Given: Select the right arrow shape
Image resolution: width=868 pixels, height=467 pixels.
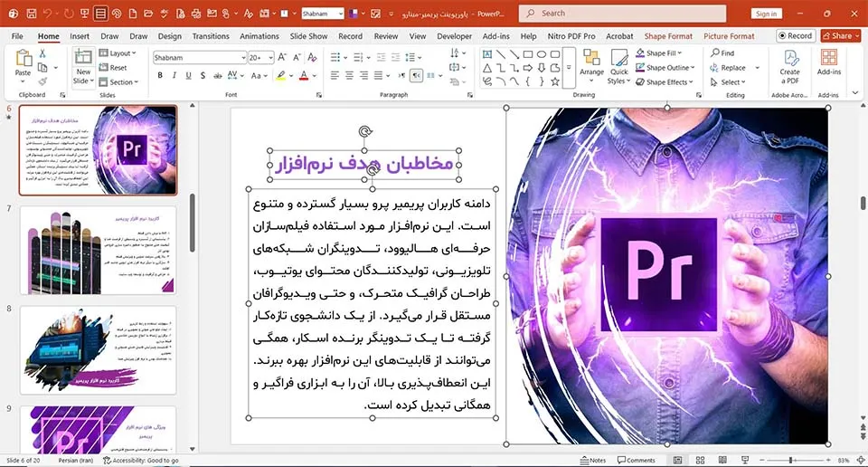Looking at the screenshot, I should 528,68.
